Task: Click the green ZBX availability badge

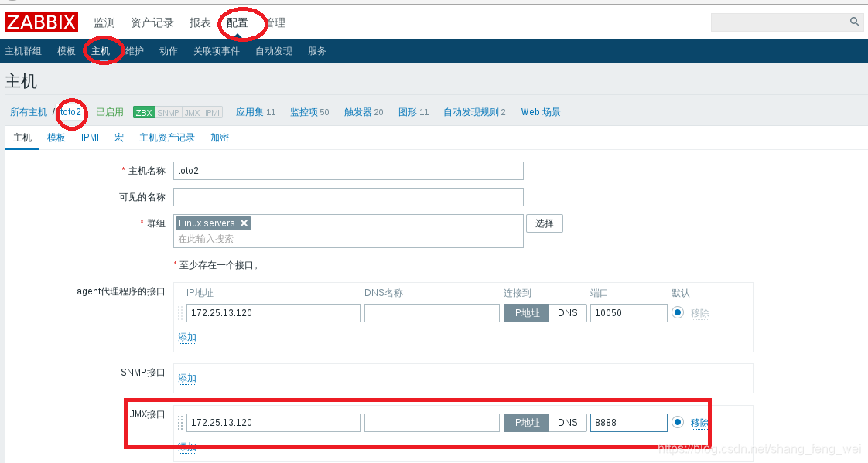Action: [144, 112]
